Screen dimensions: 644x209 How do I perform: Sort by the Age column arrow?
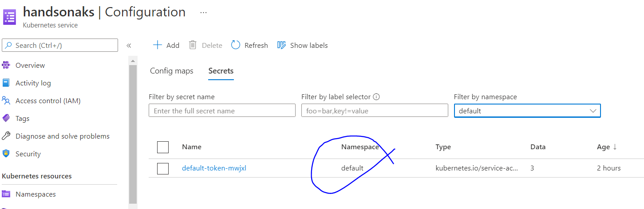point(615,147)
